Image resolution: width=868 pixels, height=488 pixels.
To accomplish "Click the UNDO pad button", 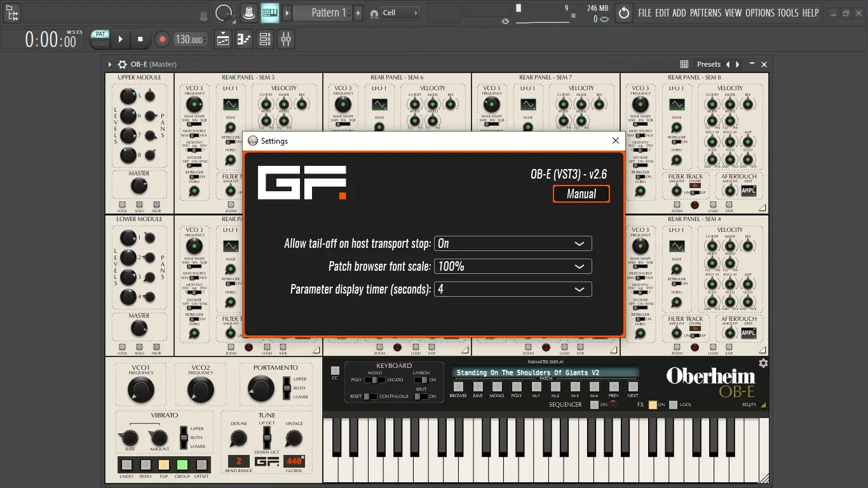I will (x=126, y=464).
